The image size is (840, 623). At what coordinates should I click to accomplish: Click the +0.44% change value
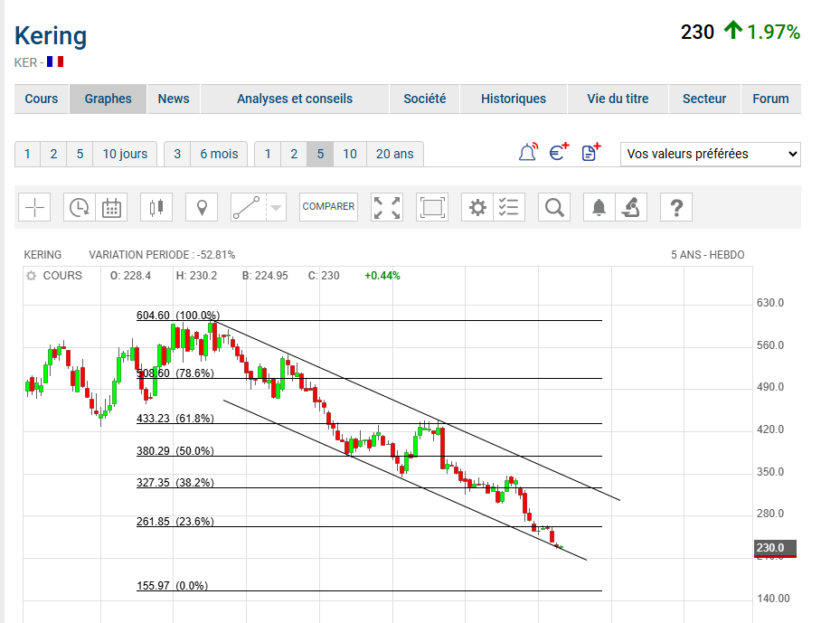tap(382, 276)
